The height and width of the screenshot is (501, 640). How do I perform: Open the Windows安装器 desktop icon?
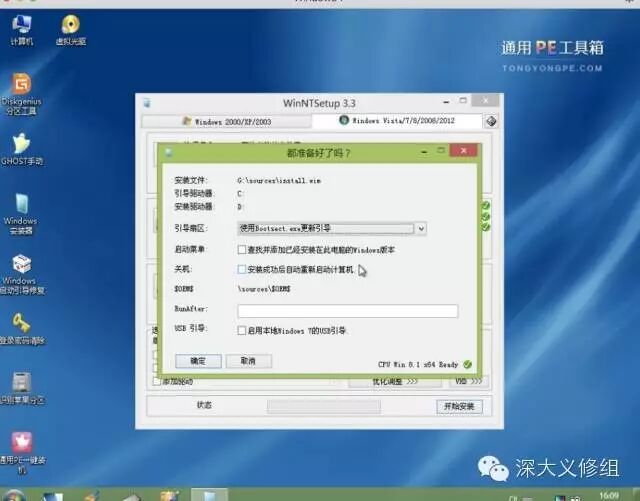[x=21, y=214]
